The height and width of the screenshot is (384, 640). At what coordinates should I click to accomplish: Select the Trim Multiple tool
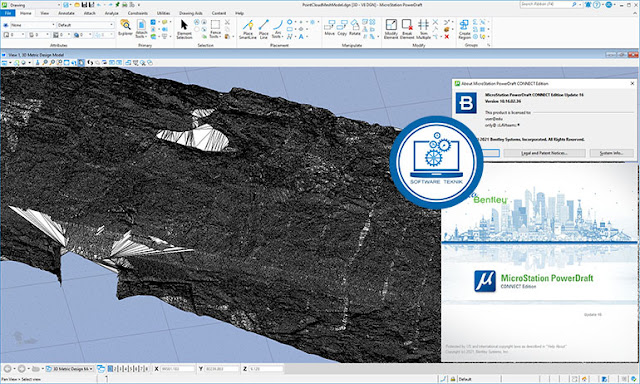[423, 29]
